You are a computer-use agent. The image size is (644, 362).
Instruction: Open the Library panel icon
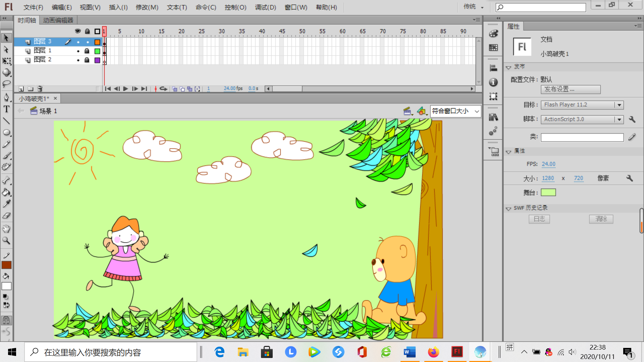(x=493, y=117)
